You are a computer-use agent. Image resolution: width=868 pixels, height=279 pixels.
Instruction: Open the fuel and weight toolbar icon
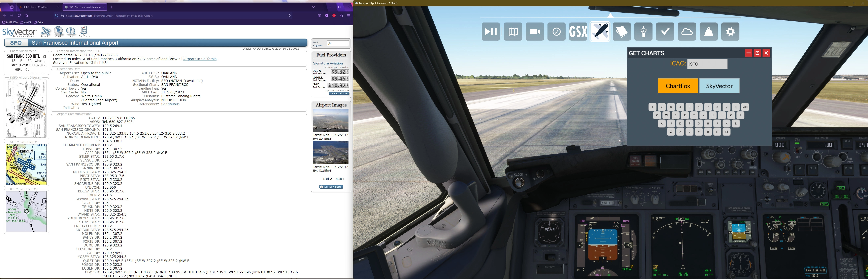709,32
